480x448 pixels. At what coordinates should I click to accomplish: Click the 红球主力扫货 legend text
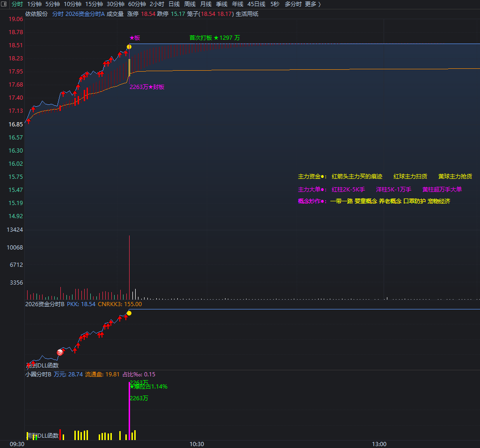tap(410, 176)
